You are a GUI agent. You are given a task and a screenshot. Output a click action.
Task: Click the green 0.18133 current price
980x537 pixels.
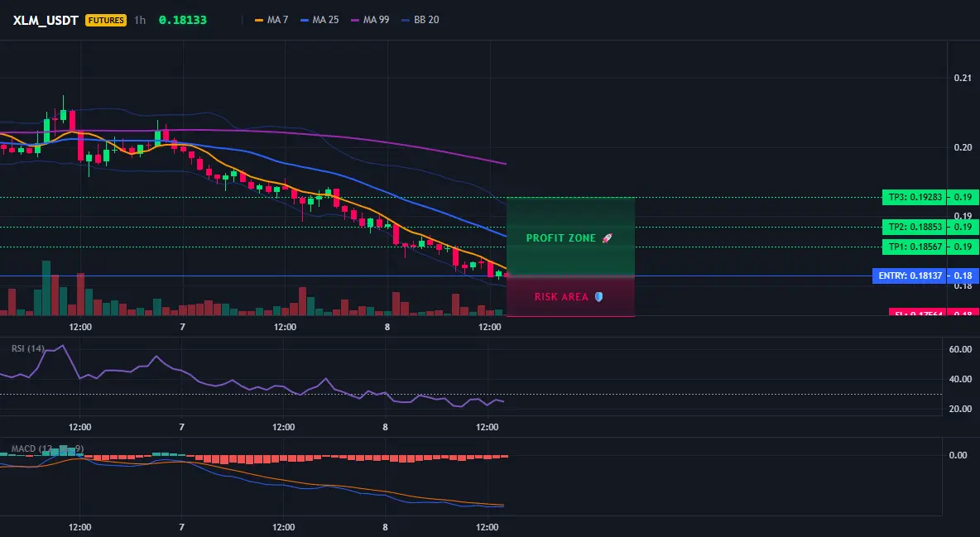(x=182, y=20)
